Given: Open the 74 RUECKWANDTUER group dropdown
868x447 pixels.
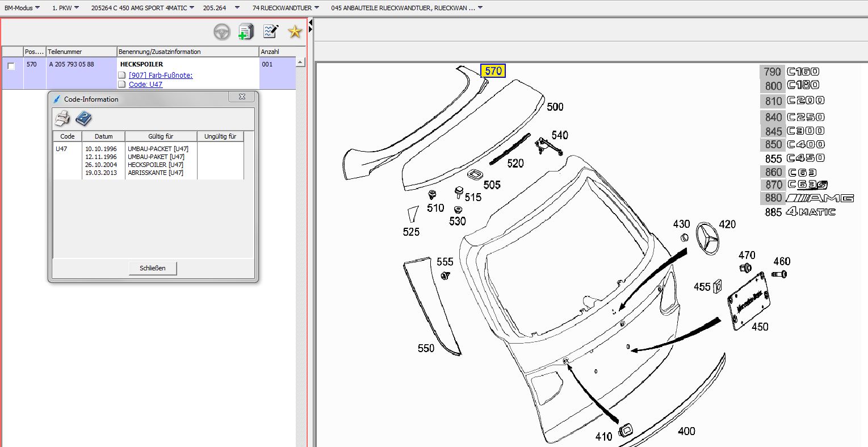Looking at the screenshot, I should (x=286, y=8).
